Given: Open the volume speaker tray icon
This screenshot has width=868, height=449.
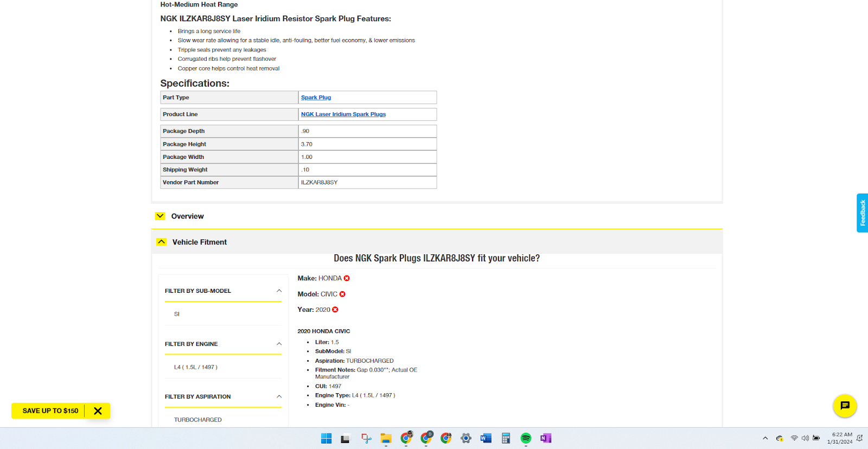Looking at the screenshot, I should click(x=805, y=438).
